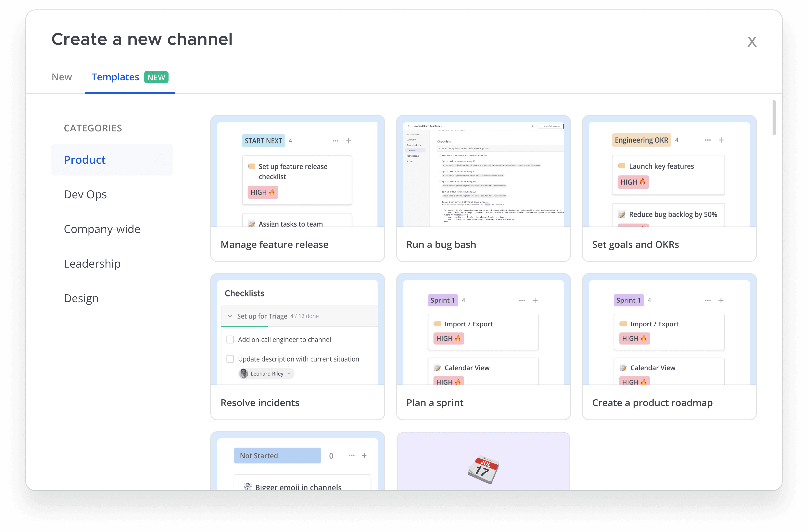Click plus icon beside START NEXT column
Screen dimensions: 808x532
(348, 141)
